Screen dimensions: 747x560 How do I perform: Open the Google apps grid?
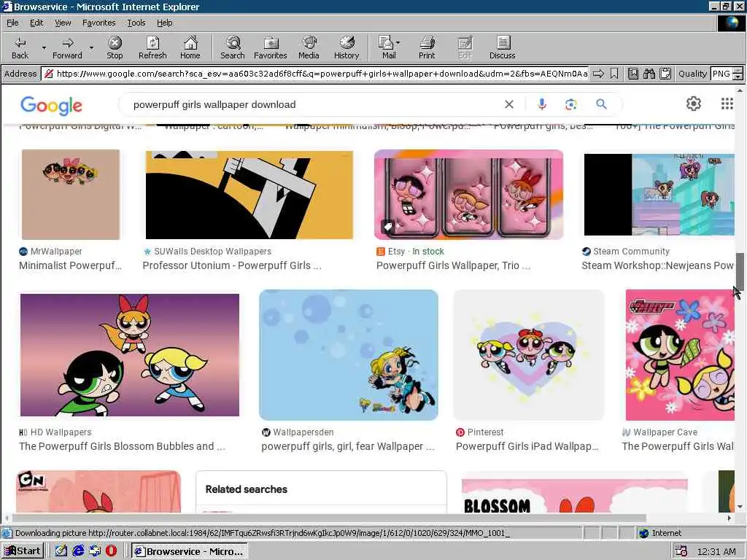(x=727, y=104)
